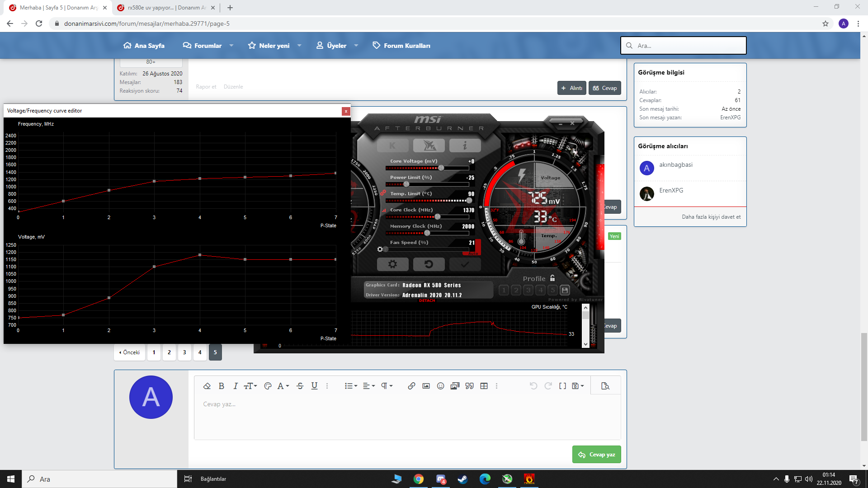The image size is (868, 488).
Task: Open the list options dropdown in editor
Action: pyautogui.click(x=351, y=386)
